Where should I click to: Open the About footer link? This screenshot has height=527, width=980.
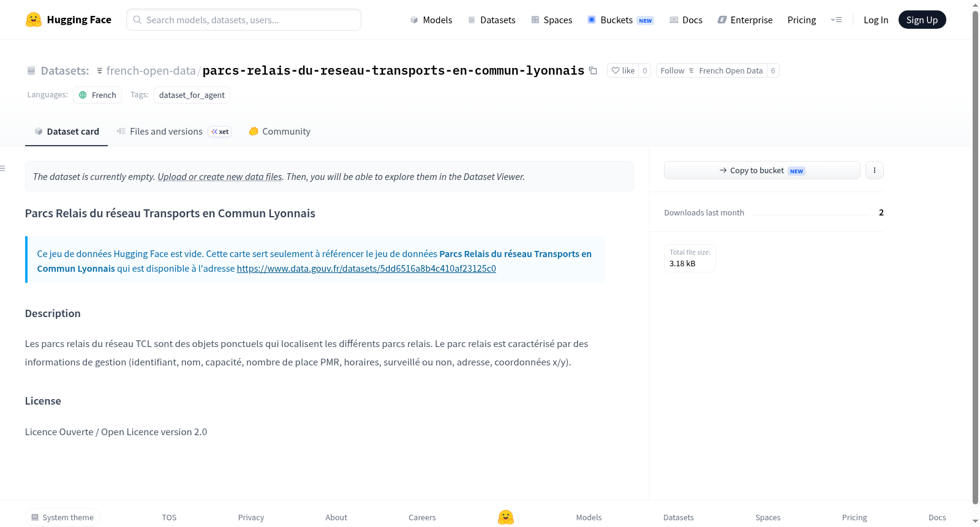point(336,517)
